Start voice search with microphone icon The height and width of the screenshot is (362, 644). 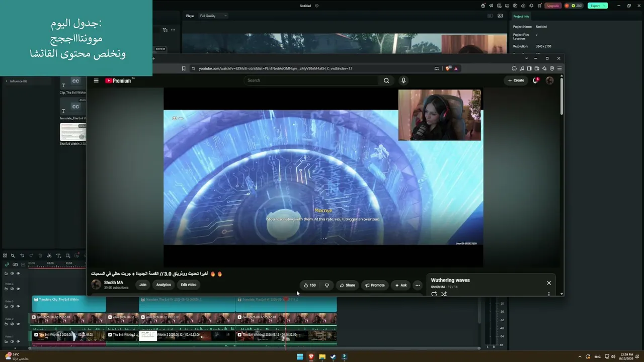tap(403, 80)
